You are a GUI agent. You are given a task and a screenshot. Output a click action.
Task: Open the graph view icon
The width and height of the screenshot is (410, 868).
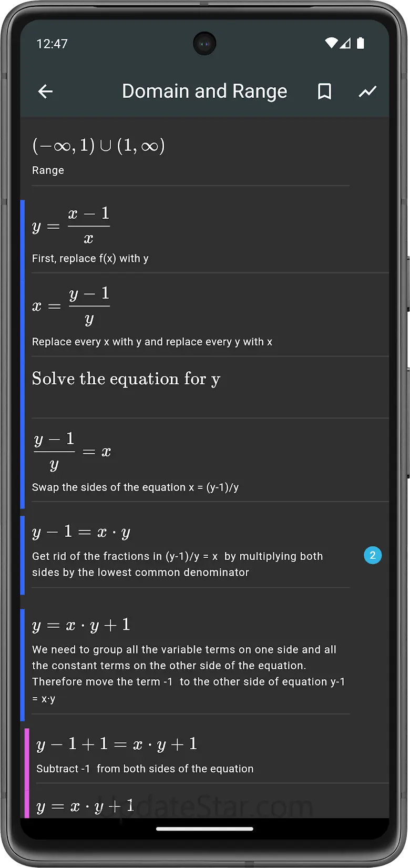(x=367, y=91)
